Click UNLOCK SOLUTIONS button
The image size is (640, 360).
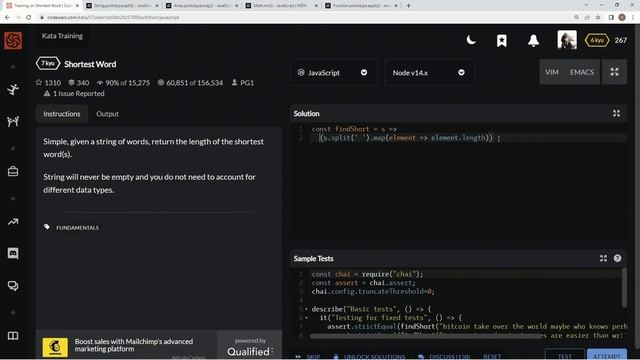369,357
